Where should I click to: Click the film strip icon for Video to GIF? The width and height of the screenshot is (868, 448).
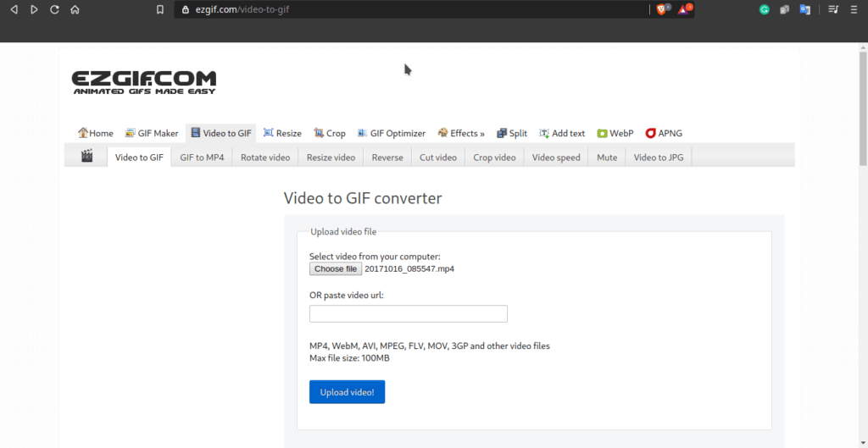click(196, 133)
